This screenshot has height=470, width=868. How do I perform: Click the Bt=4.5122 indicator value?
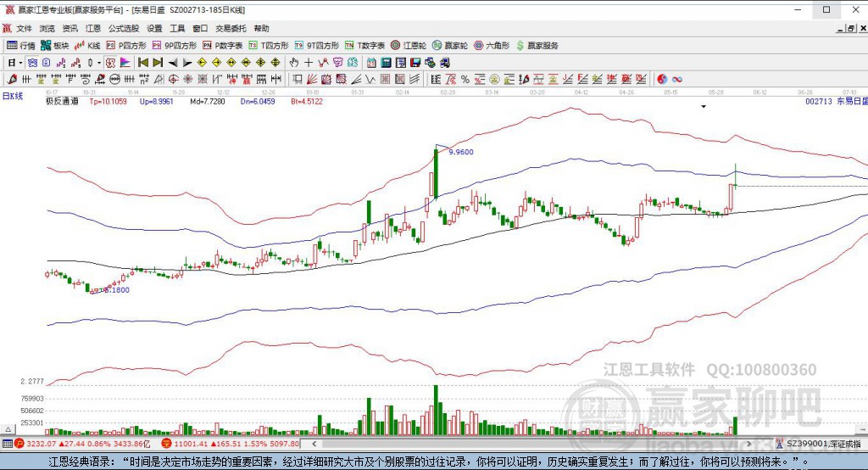[x=307, y=102]
